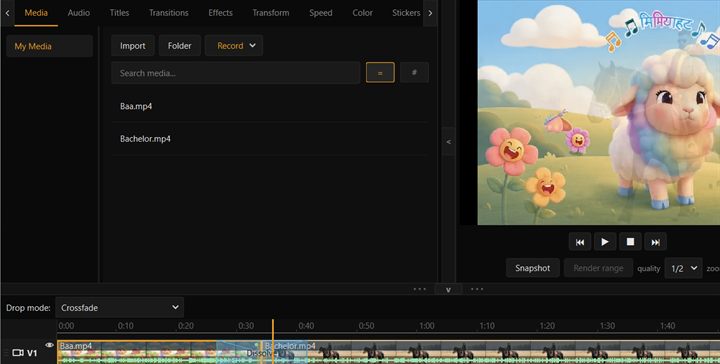Viewport: 720px width, 364px height.
Task: Collapse side panel with the < handle
Action: [449, 142]
